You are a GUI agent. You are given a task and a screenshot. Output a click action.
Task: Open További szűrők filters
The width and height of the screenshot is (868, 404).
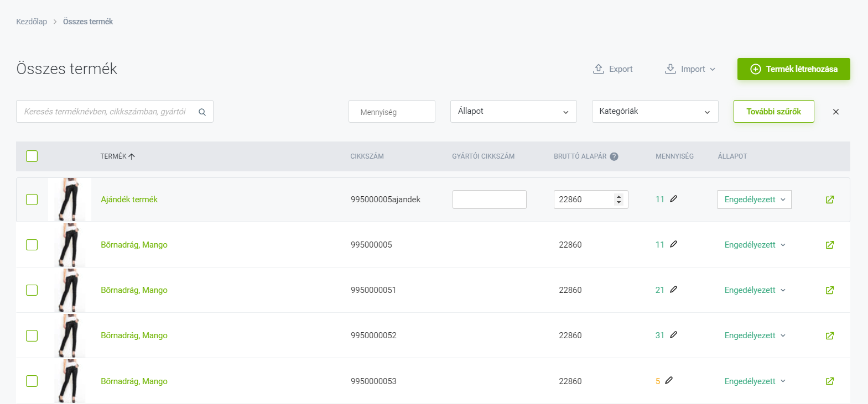click(774, 111)
